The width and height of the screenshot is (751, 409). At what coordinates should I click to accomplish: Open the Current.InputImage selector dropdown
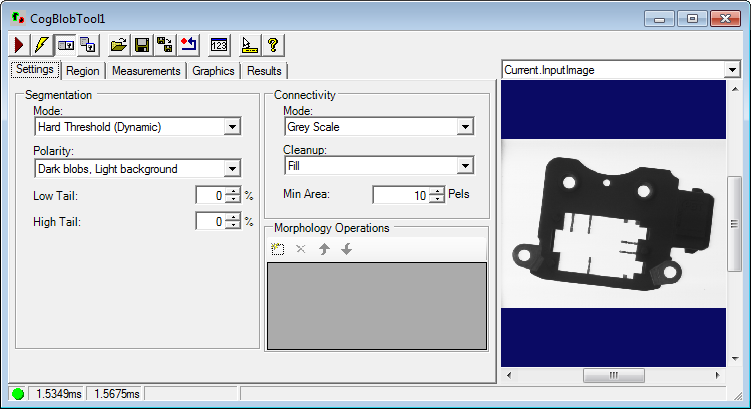pyautogui.click(x=732, y=70)
